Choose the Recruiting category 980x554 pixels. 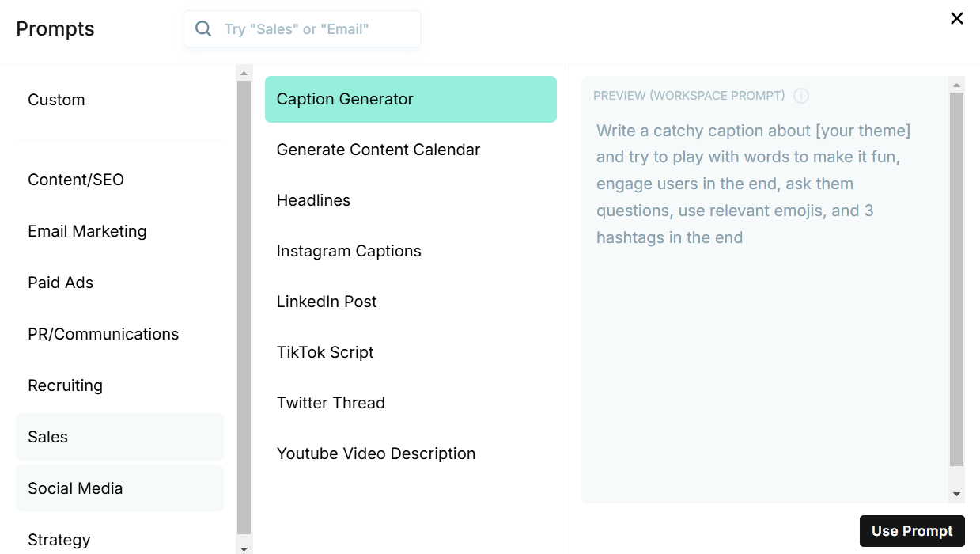(x=66, y=385)
